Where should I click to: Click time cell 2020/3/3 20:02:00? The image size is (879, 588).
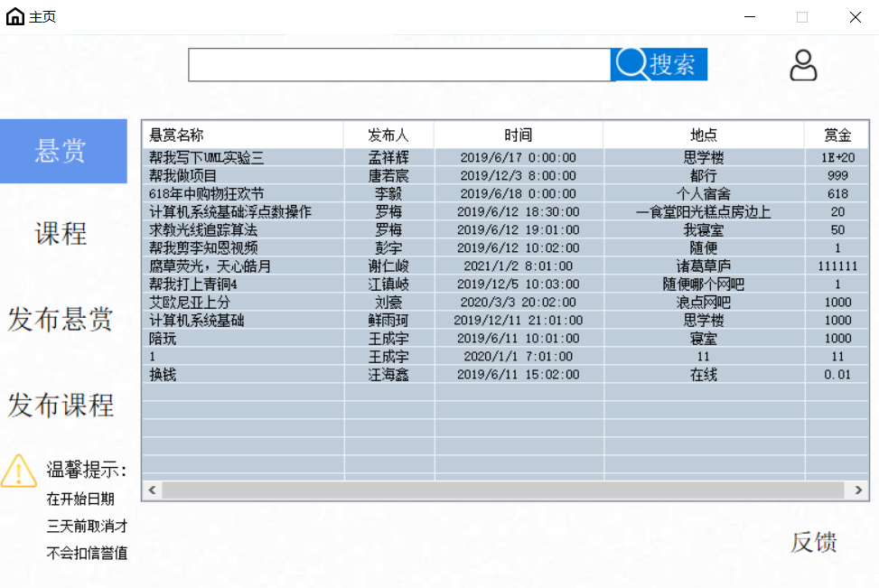point(519,302)
